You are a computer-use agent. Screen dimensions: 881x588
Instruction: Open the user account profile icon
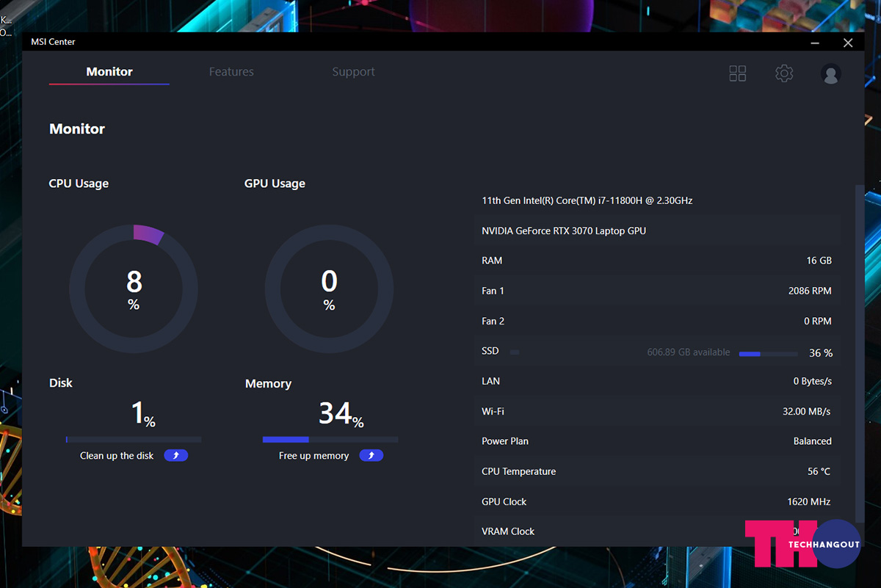(831, 73)
